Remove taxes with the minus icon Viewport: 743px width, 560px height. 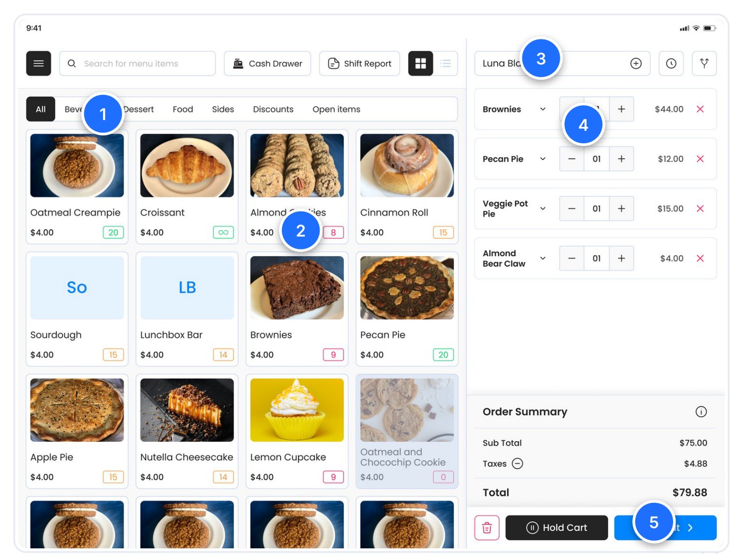pos(517,463)
